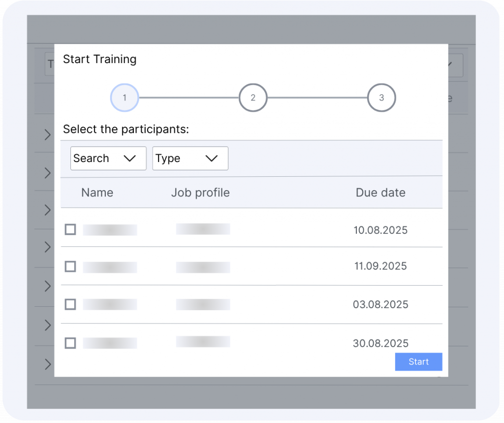Jump to step 2 in the progress indicator
The image size is (504, 423).
pyautogui.click(x=253, y=98)
